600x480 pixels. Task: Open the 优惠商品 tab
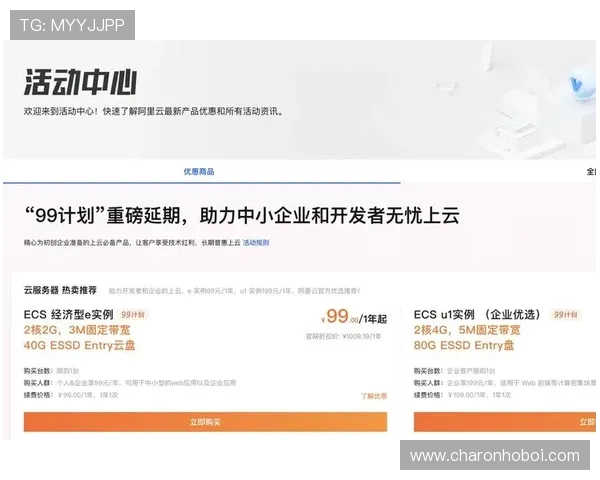[x=199, y=171]
